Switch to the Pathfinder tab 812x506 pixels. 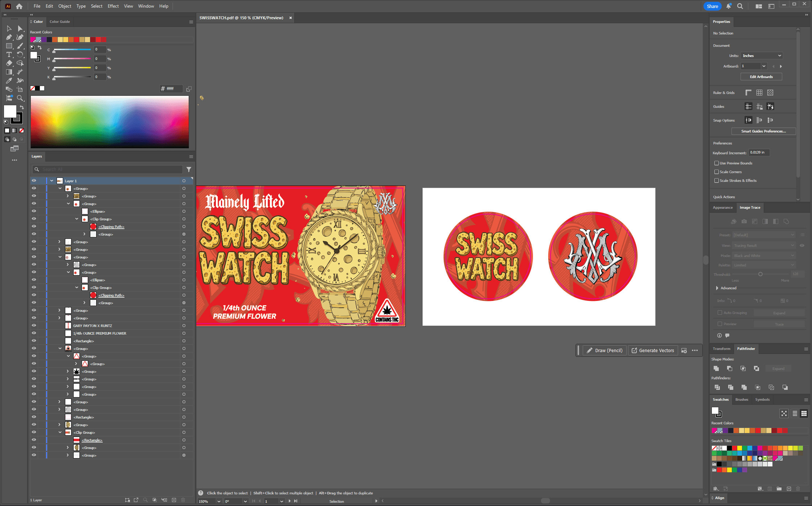click(746, 349)
